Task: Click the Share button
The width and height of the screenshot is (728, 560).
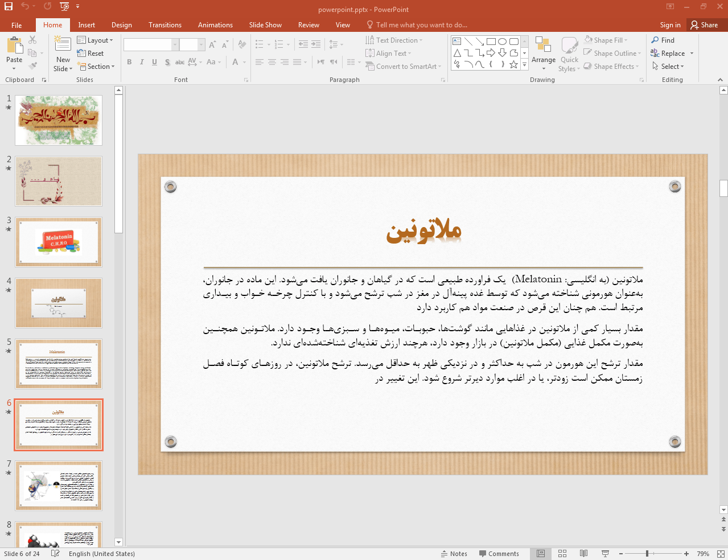Action: click(x=704, y=25)
